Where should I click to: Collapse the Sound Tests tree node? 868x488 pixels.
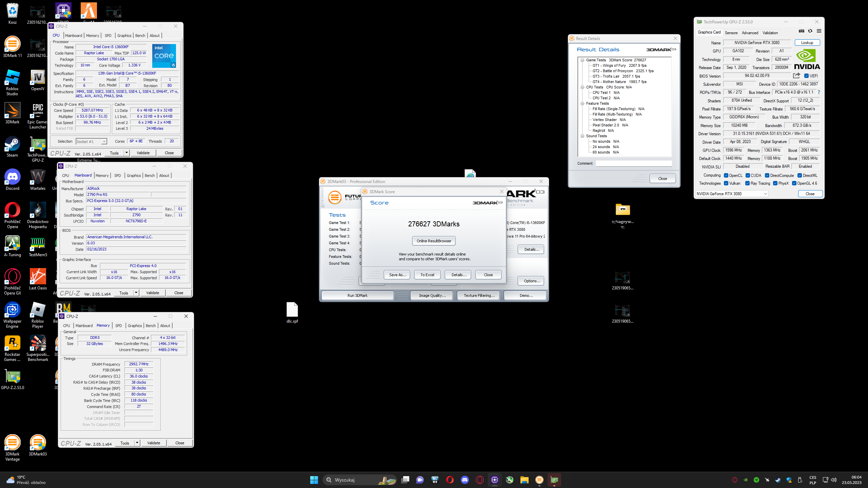582,136
